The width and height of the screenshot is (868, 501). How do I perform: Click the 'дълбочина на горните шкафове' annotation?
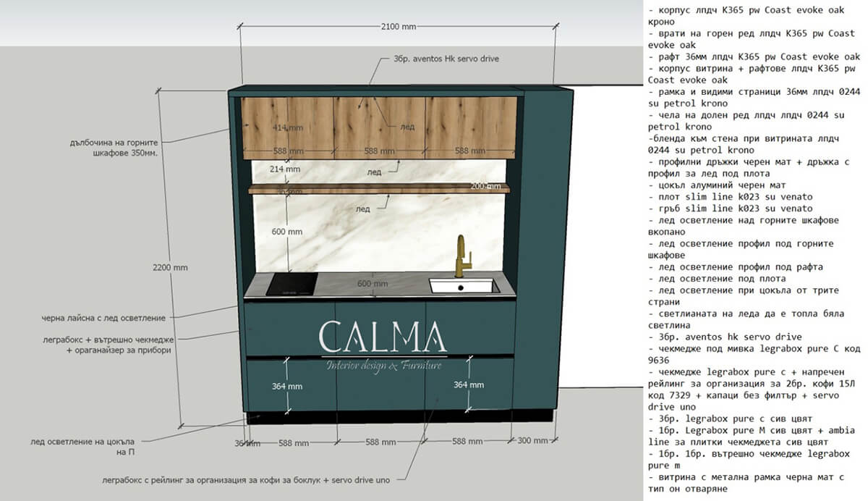tap(114, 148)
